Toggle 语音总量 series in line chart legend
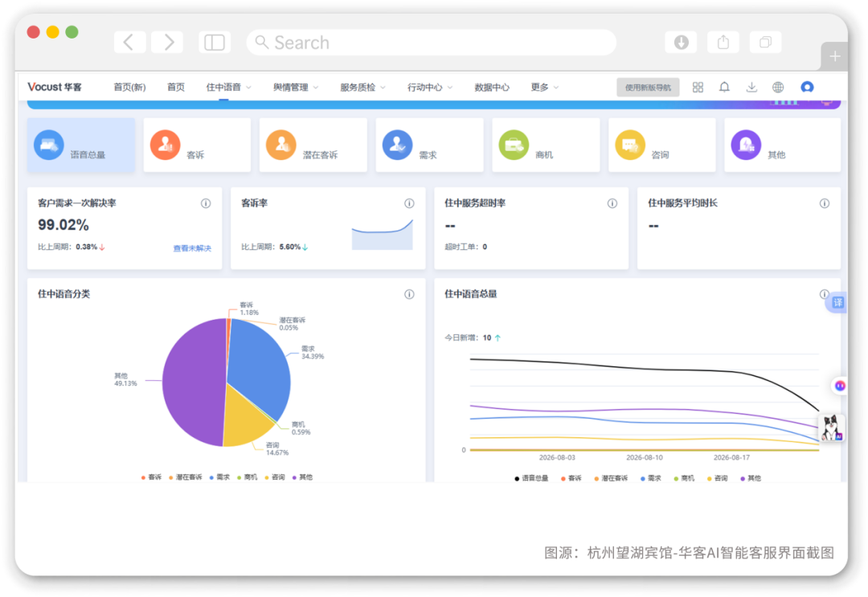The image size is (868, 597). [x=531, y=478]
